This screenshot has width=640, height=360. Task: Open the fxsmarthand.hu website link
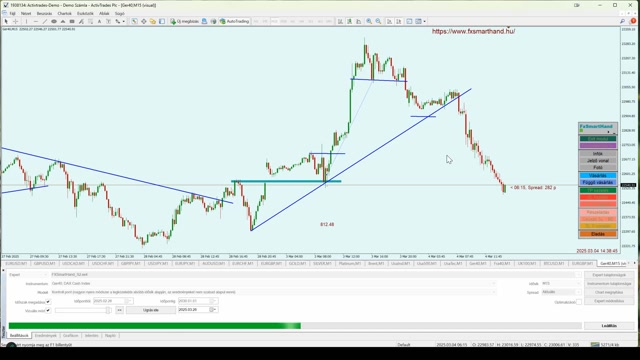(473, 31)
